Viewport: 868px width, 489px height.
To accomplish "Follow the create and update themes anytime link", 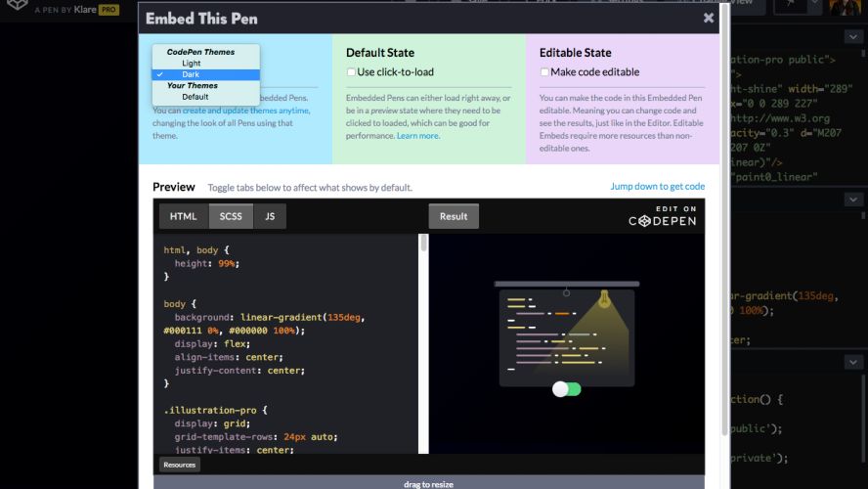I will pyautogui.click(x=245, y=111).
